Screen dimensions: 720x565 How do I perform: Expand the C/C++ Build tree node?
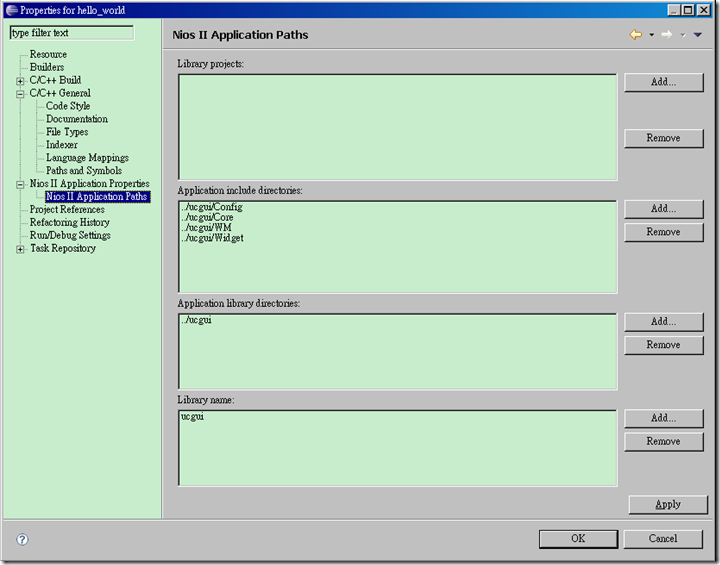[20, 81]
